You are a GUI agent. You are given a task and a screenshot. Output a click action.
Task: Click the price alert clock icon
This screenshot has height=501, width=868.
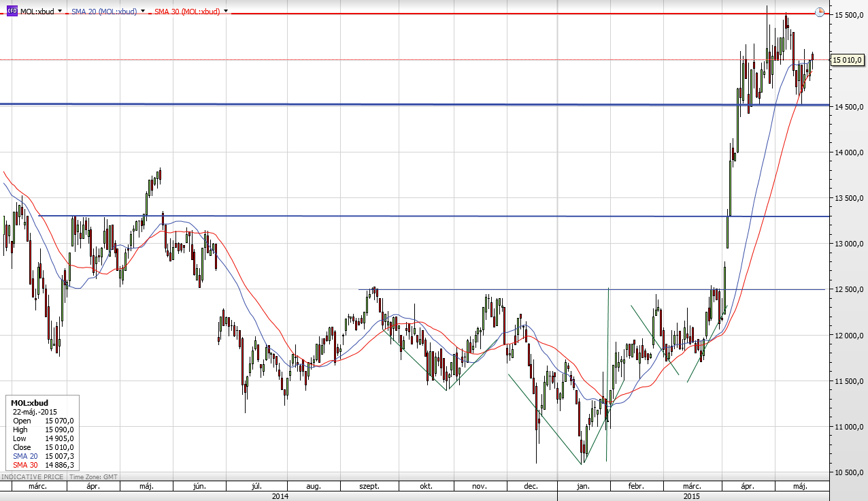820,12
